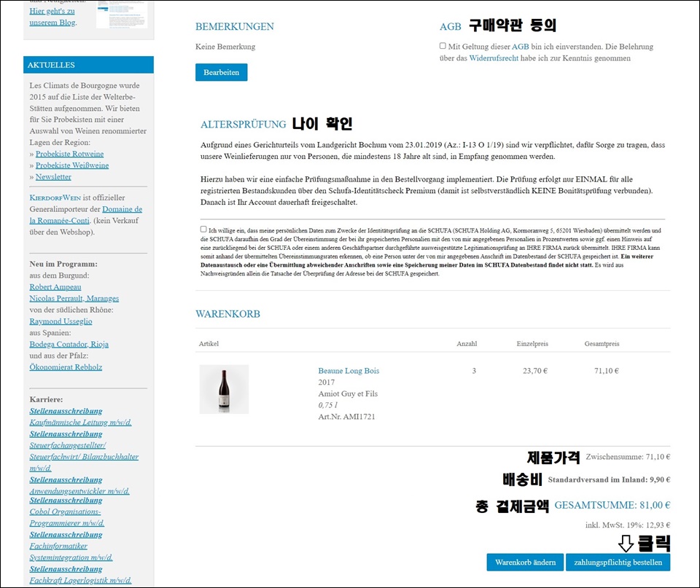The image size is (700, 588).
Task: Open the Robert Ampeau link
Action: 55,287
